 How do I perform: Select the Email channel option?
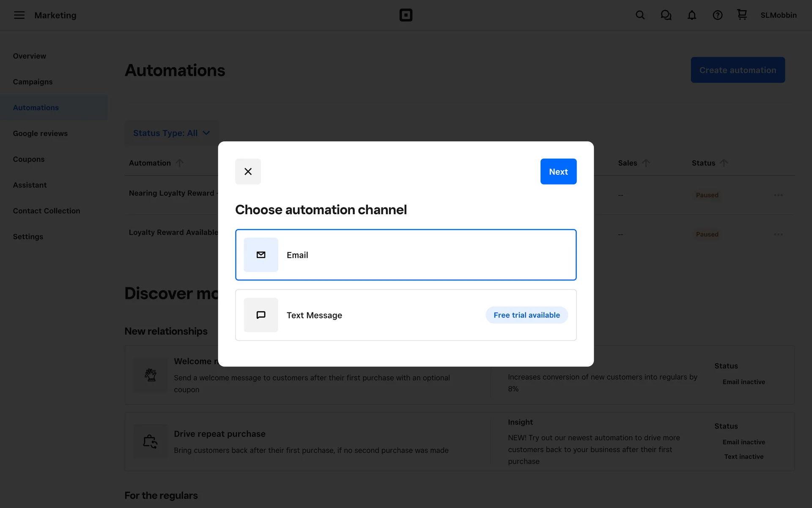click(406, 255)
